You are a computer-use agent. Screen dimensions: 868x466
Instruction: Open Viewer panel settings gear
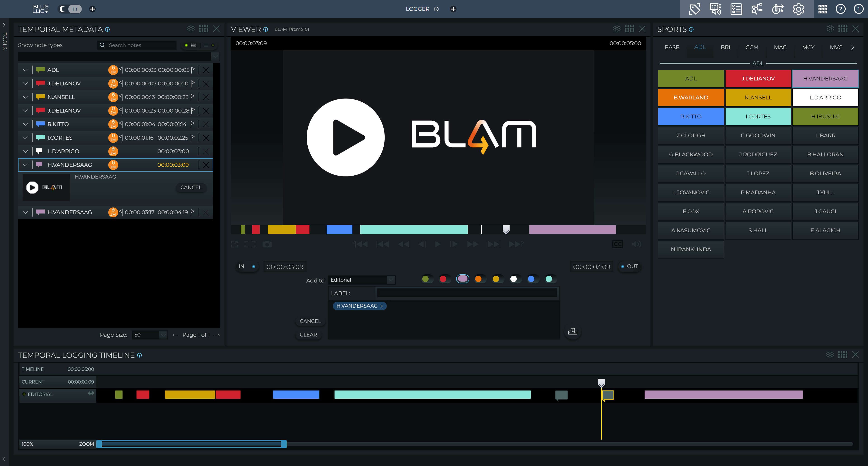pos(617,29)
